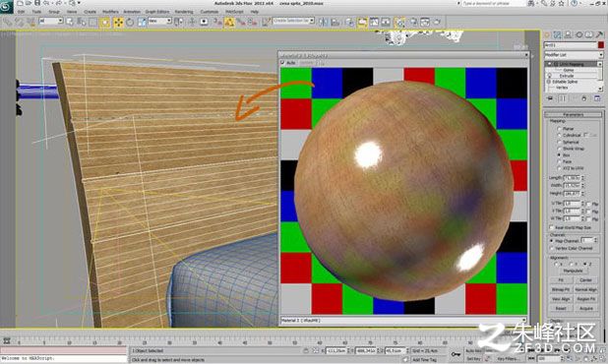Screen dimensions: 608x364
Task: Click the object color swatch
Action: [601, 45]
